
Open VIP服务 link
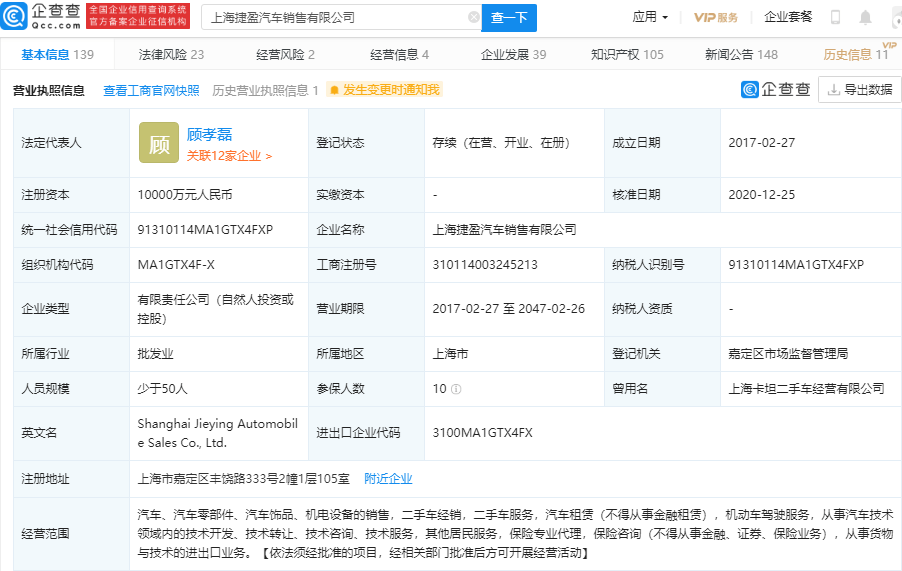pyautogui.click(x=716, y=17)
